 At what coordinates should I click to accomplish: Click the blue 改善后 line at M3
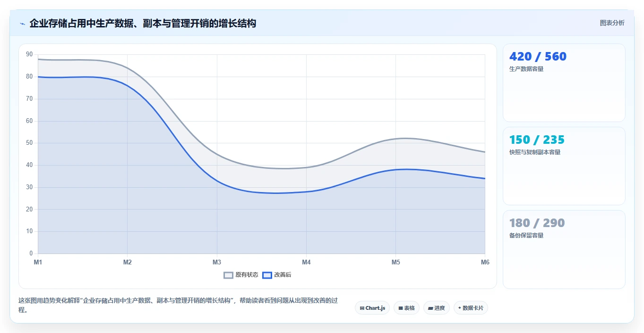point(217,181)
